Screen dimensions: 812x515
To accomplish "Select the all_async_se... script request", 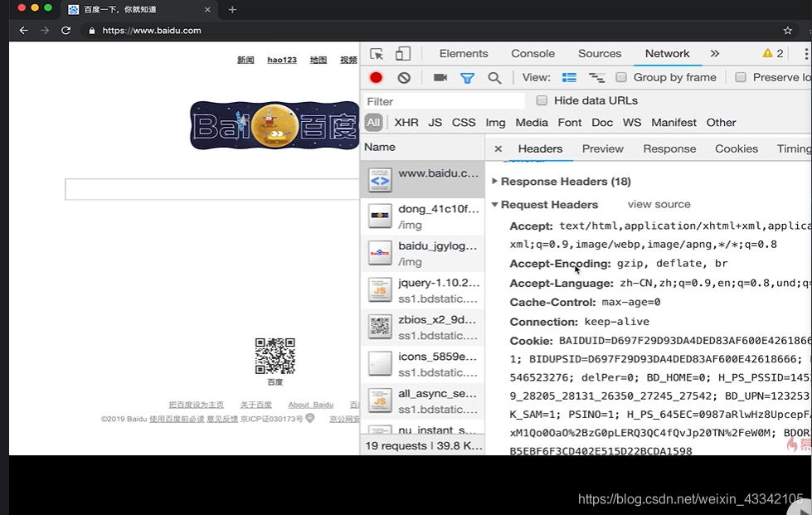I will click(x=422, y=401).
